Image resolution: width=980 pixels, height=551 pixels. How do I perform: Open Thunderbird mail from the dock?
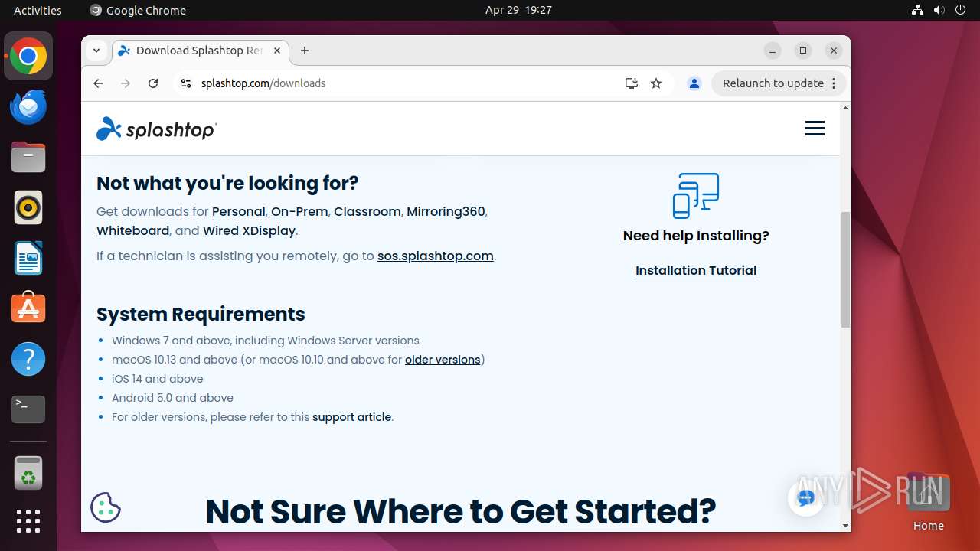[x=28, y=107]
